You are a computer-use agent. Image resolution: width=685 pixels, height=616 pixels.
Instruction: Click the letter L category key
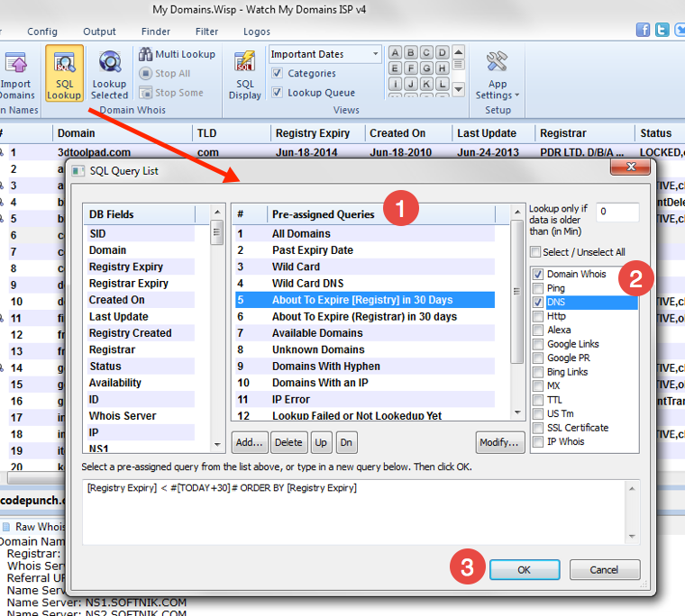point(443,84)
